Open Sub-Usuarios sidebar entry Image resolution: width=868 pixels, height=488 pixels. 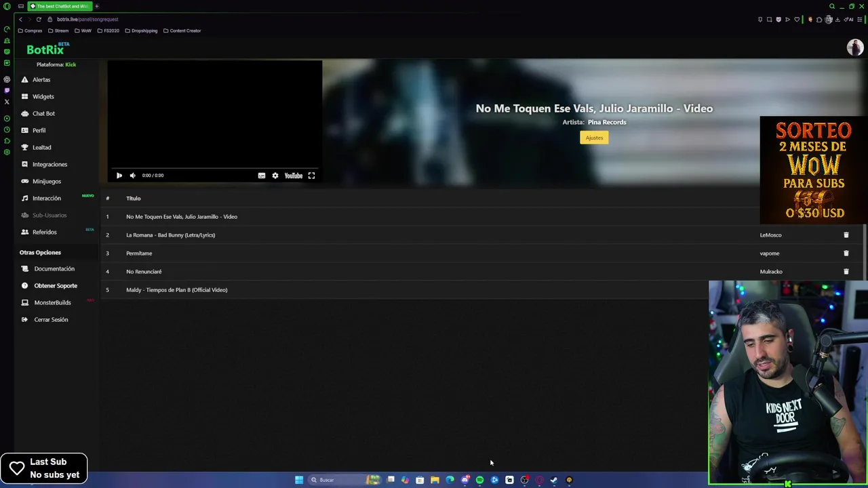[49, 216]
